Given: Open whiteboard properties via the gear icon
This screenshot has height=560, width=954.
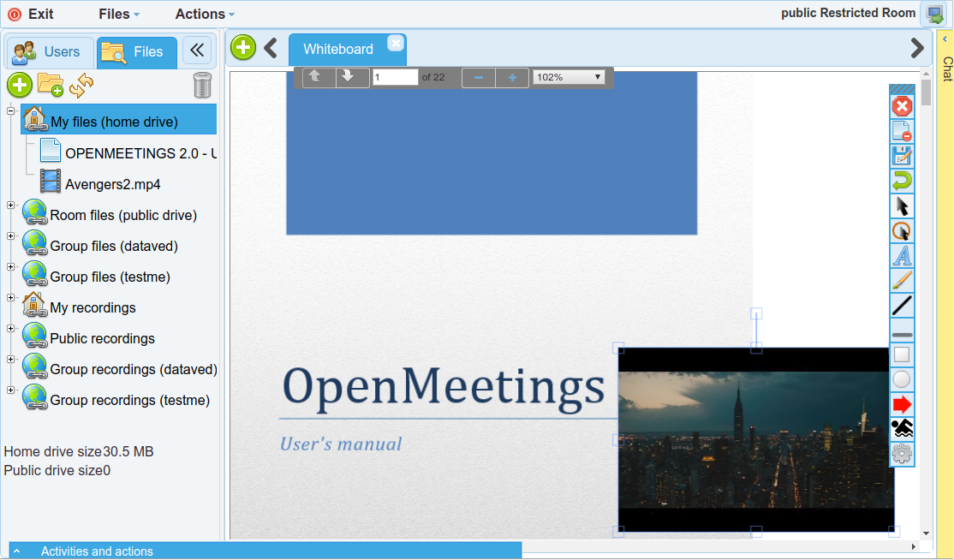Looking at the screenshot, I should (x=902, y=453).
